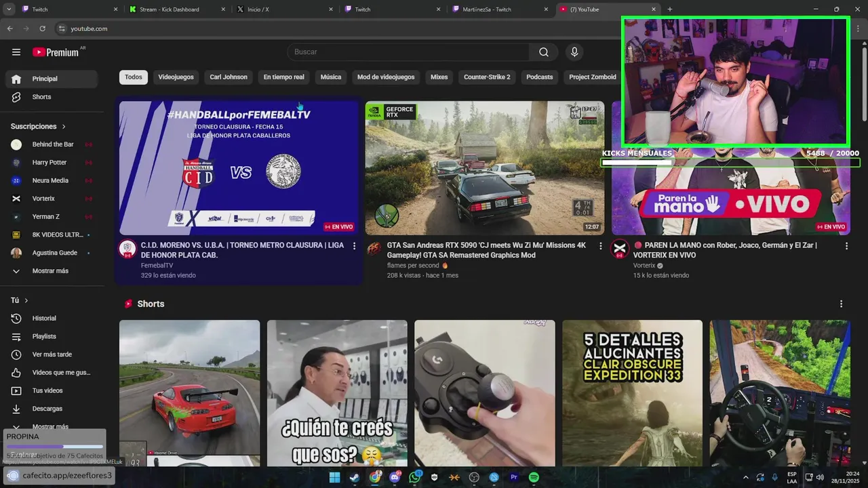The image size is (868, 488).
Task: Expand the Tú section chevron
Action: pyautogui.click(x=26, y=300)
